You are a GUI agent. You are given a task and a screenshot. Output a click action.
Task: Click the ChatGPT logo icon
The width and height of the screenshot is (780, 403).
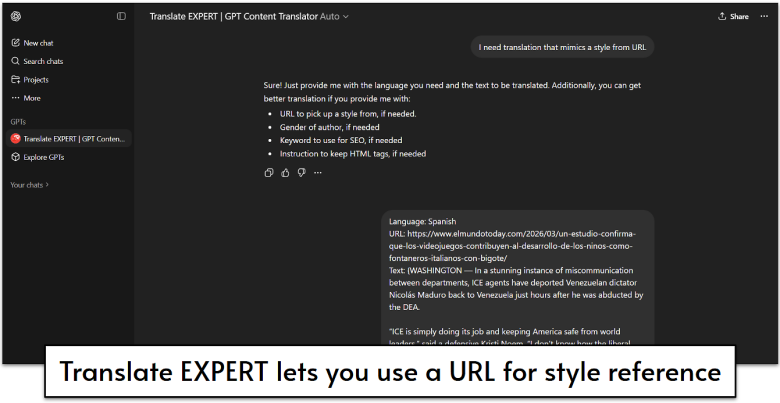[16, 16]
